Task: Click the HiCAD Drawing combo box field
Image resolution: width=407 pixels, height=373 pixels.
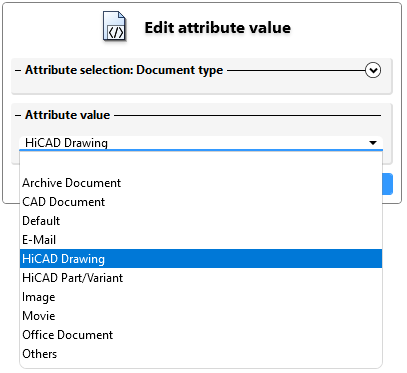Action: pos(201,143)
